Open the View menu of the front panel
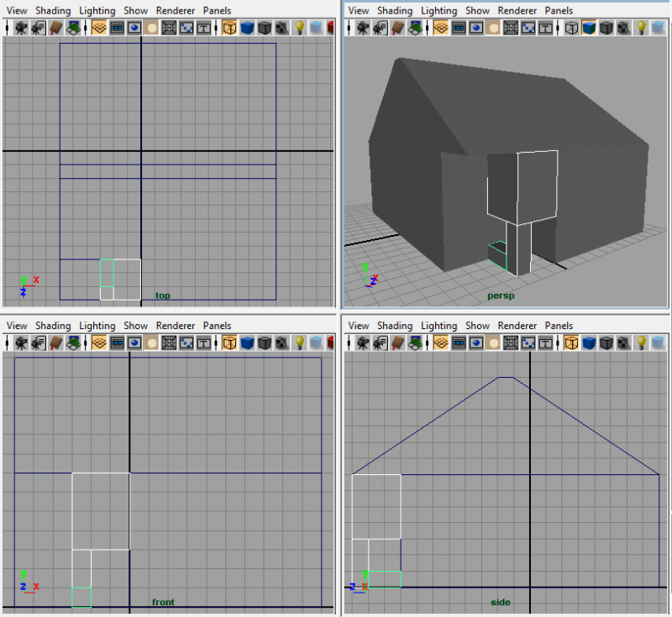Image resolution: width=672 pixels, height=617 pixels. [x=17, y=325]
